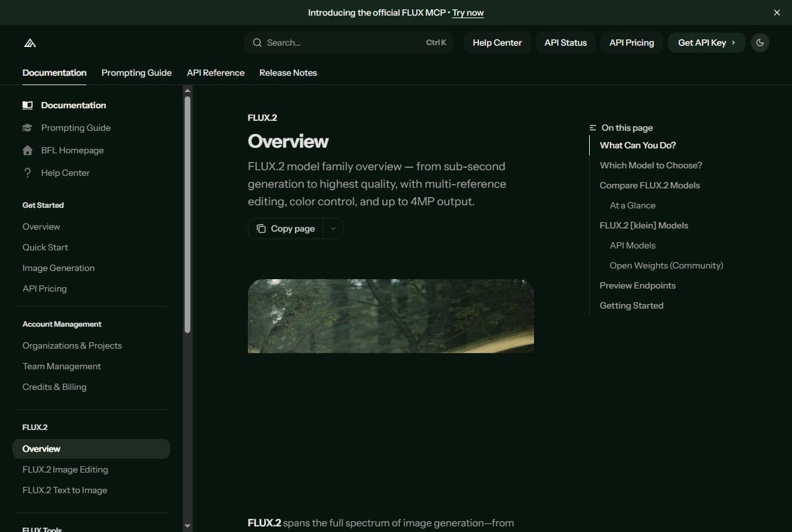792x532 pixels.
Task: Open the Credits & Billing page
Action: 54,387
